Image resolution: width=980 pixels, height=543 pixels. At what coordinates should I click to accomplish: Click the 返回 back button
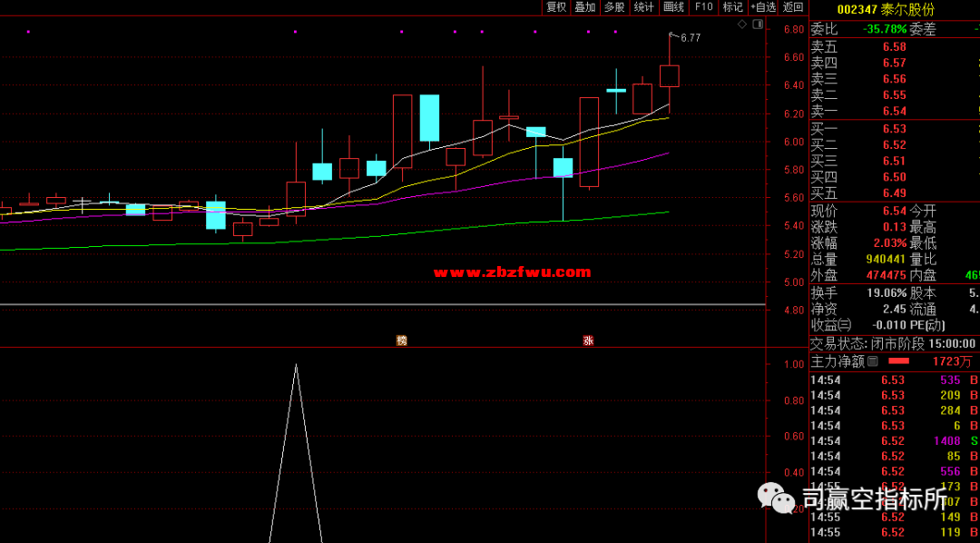(793, 7)
